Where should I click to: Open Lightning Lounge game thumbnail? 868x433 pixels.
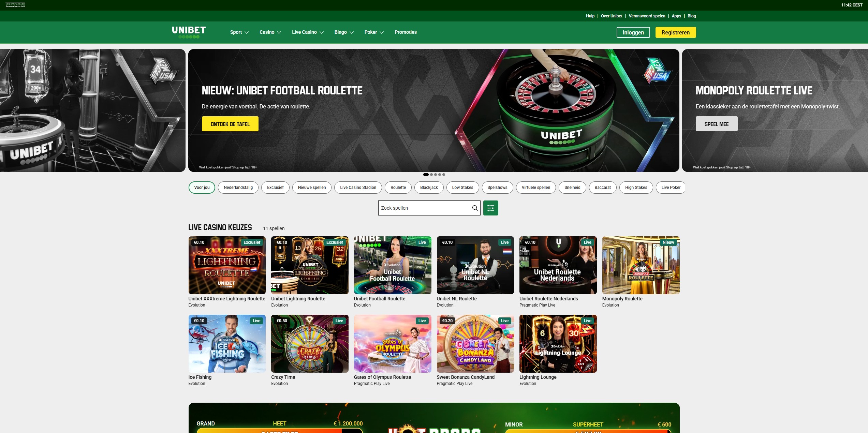tap(558, 344)
